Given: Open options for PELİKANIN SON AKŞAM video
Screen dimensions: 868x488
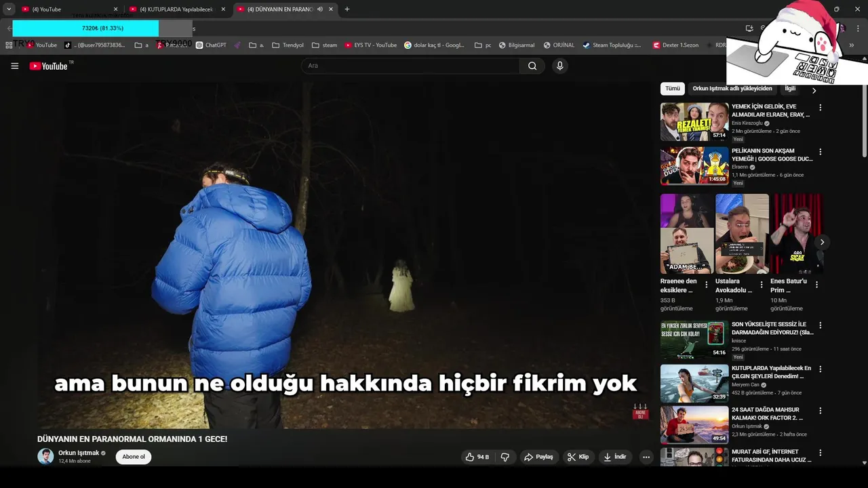Looking at the screenshot, I should (820, 152).
